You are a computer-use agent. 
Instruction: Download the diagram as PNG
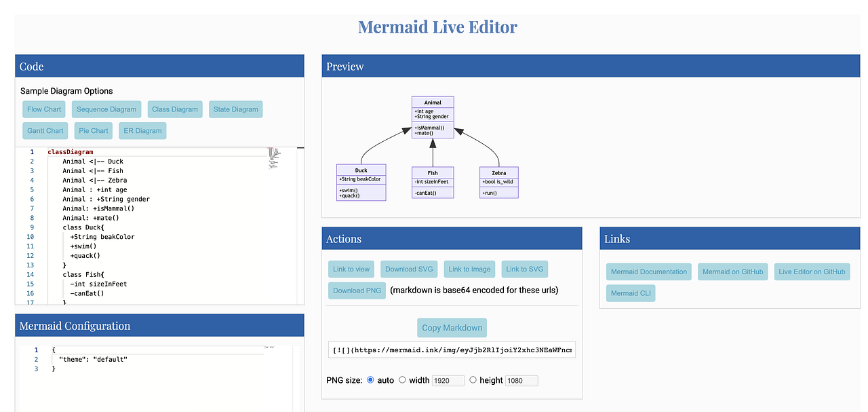tap(357, 290)
